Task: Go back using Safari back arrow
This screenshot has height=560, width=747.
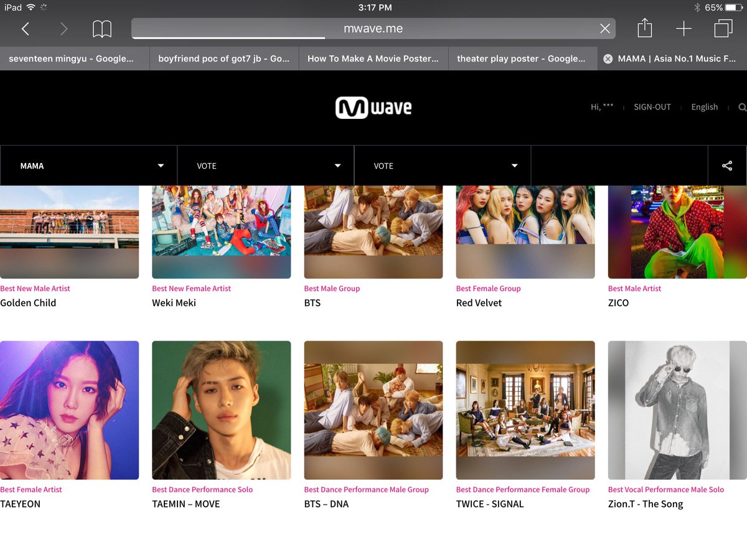Action: coord(26,29)
